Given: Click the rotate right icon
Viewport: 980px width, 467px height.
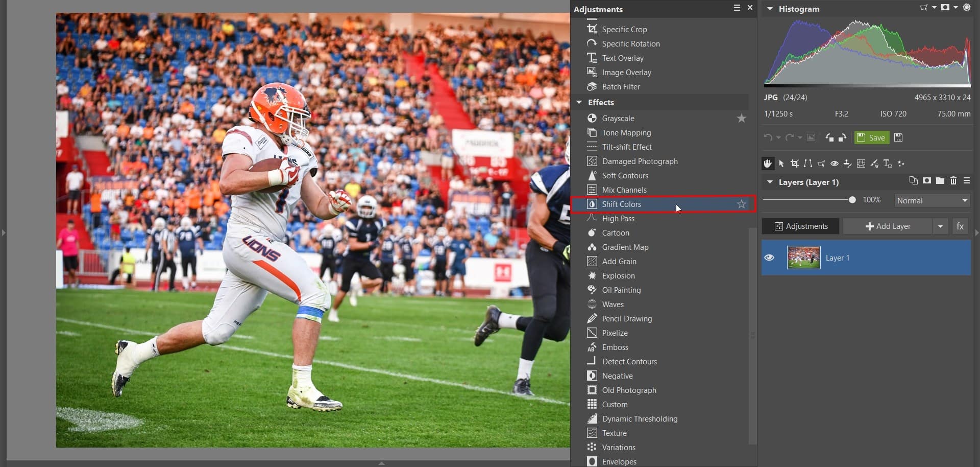Looking at the screenshot, I should pyautogui.click(x=842, y=137).
